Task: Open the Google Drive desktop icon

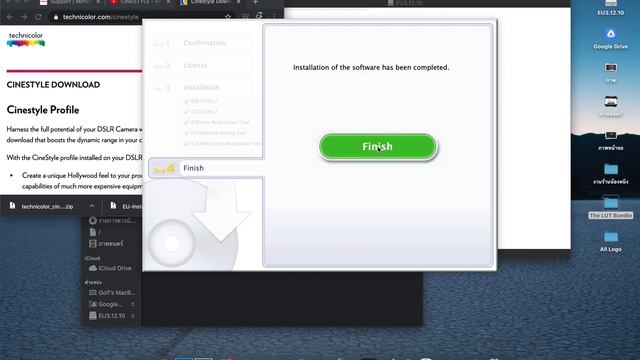Action: tap(611, 39)
